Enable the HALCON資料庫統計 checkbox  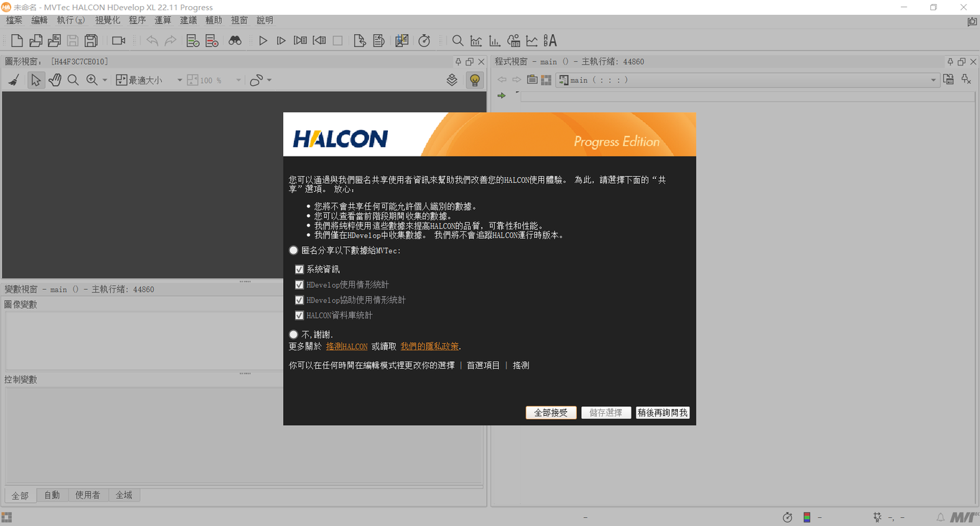tap(299, 315)
